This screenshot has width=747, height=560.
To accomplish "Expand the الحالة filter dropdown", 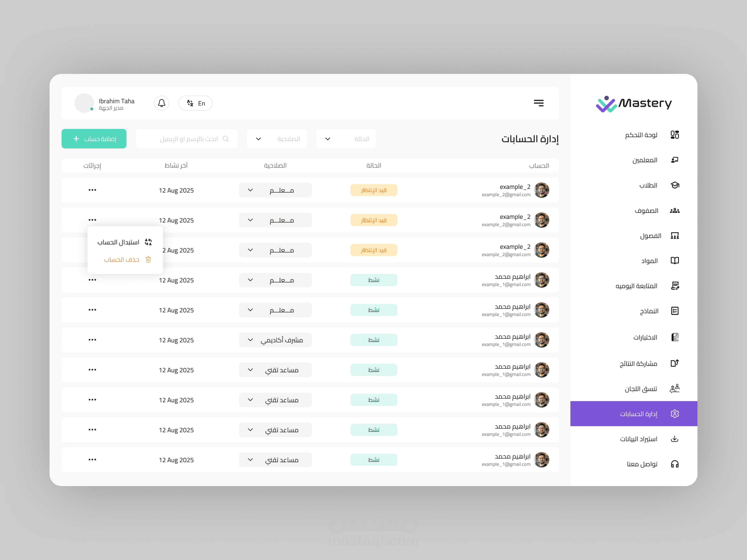I will [346, 139].
